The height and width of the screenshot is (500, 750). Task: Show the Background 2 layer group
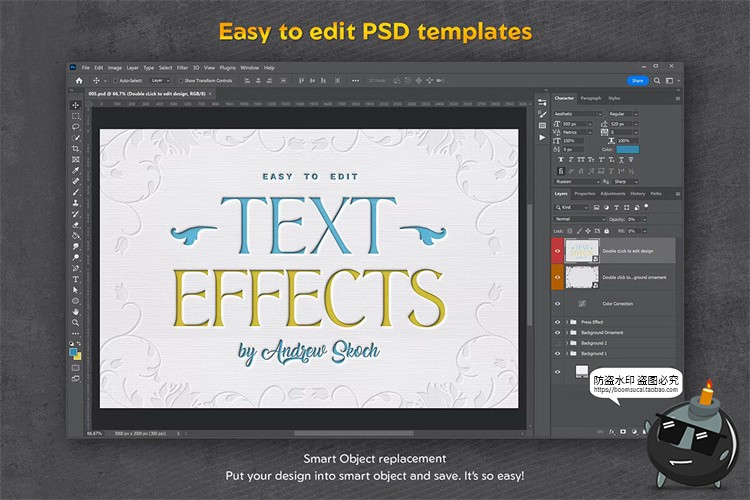(558, 343)
